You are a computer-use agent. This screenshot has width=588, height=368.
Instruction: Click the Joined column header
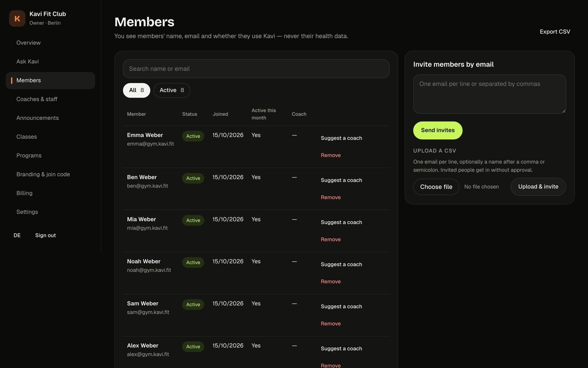[220, 114]
